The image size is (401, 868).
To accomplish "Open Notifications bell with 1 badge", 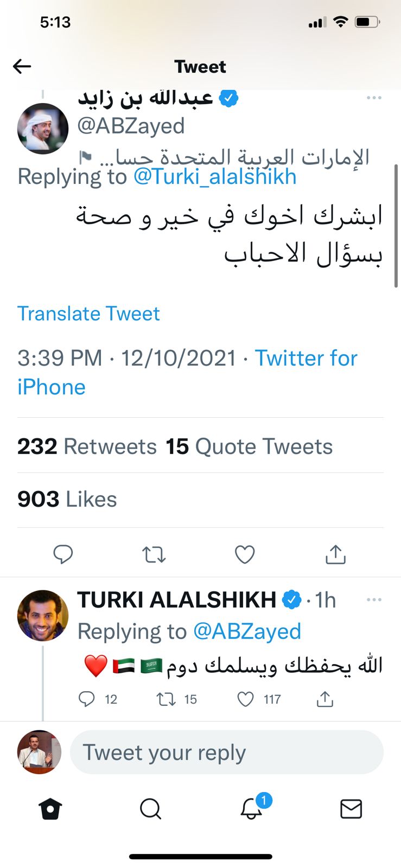I will (251, 809).
